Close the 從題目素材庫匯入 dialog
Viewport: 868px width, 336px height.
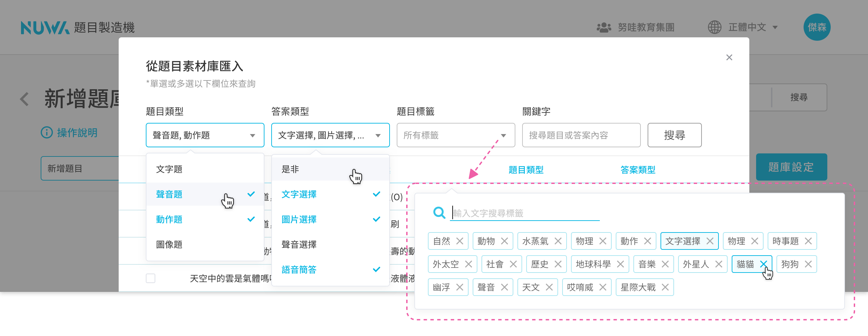click(x=729, y=57)
